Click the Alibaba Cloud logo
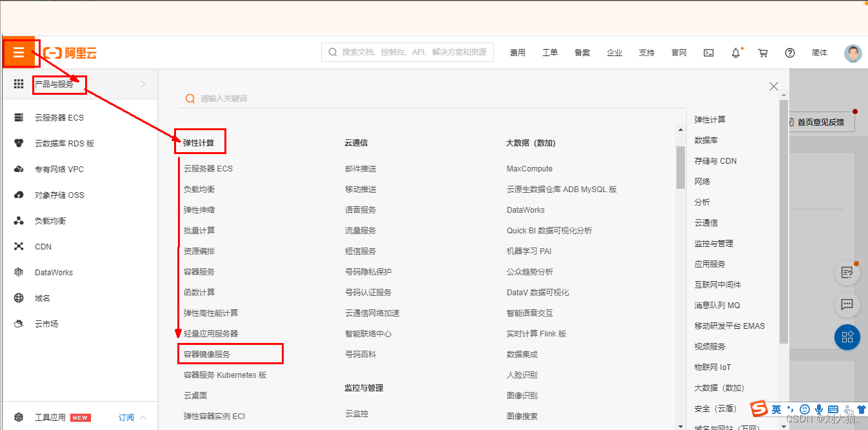 tap(70, 53)
